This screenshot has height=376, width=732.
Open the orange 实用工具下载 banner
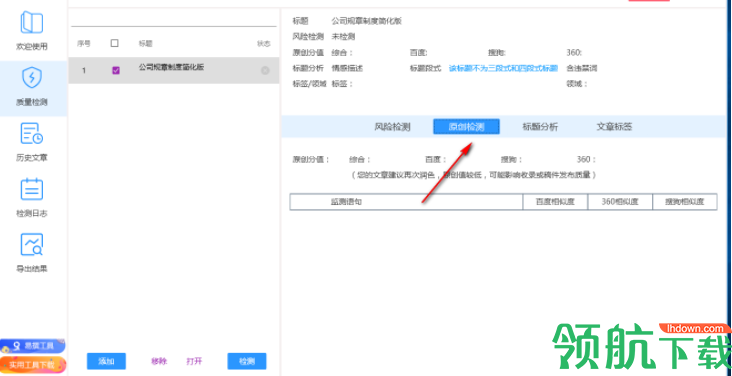pyautogui.click(x=33, y=365)
